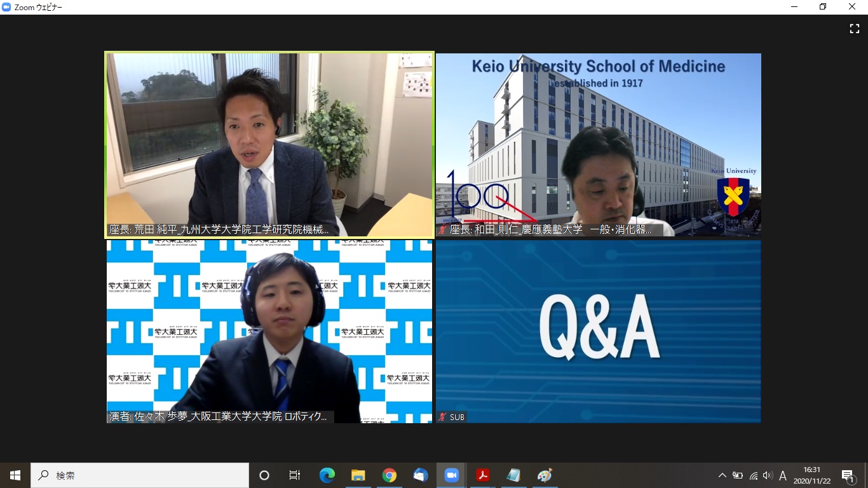Image resolution: width=868 pixels, height=488 pixels.
Task: Select the video tile of 座長 荒田 純平
Action: tap(269, 145)
